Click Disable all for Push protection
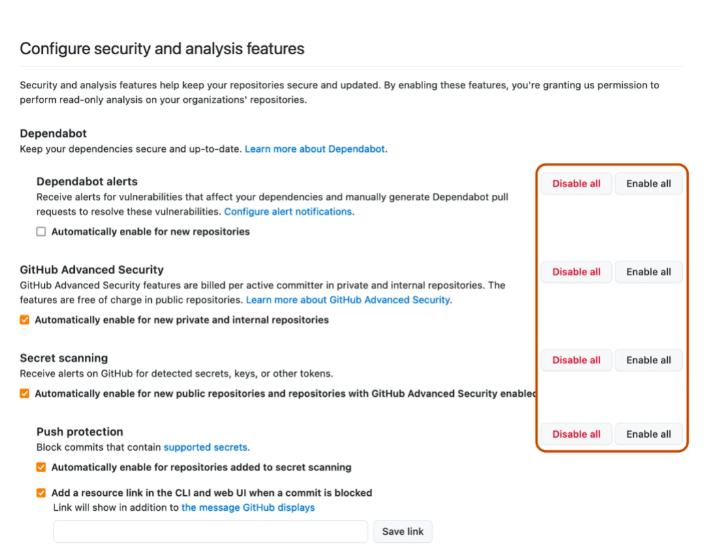Viewport: 725px width, 553px height. click(576, 434)
